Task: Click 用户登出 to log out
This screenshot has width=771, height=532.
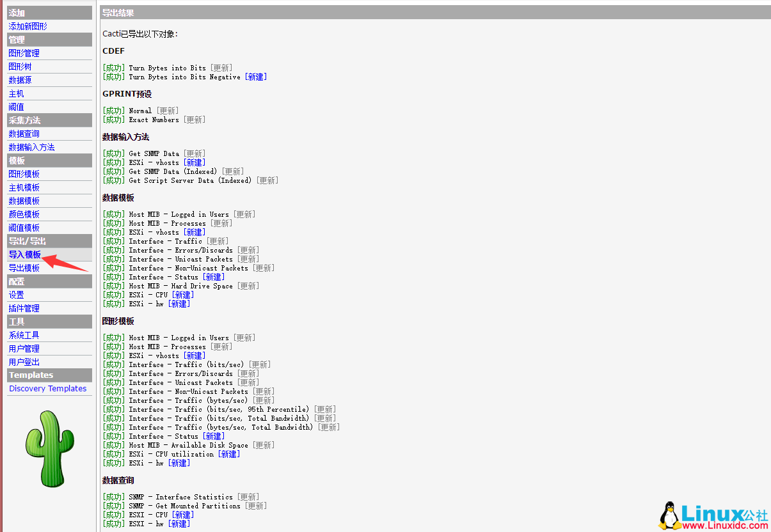Action: 24,361
